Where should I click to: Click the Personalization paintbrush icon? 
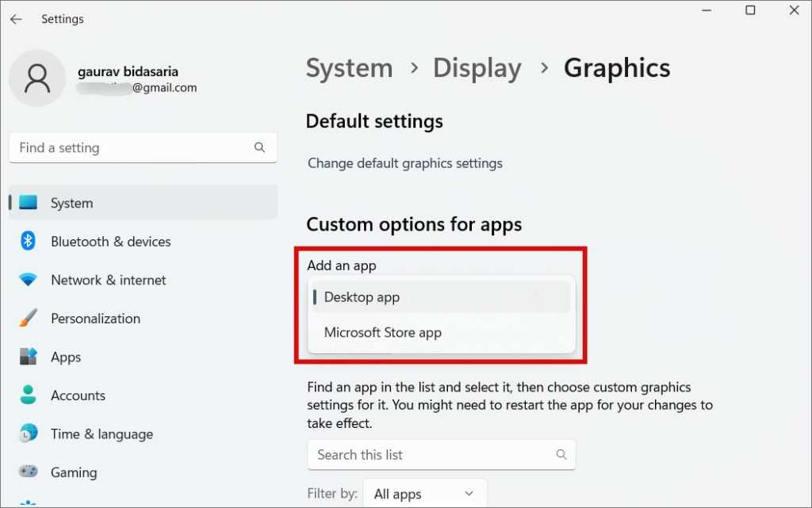28,318
